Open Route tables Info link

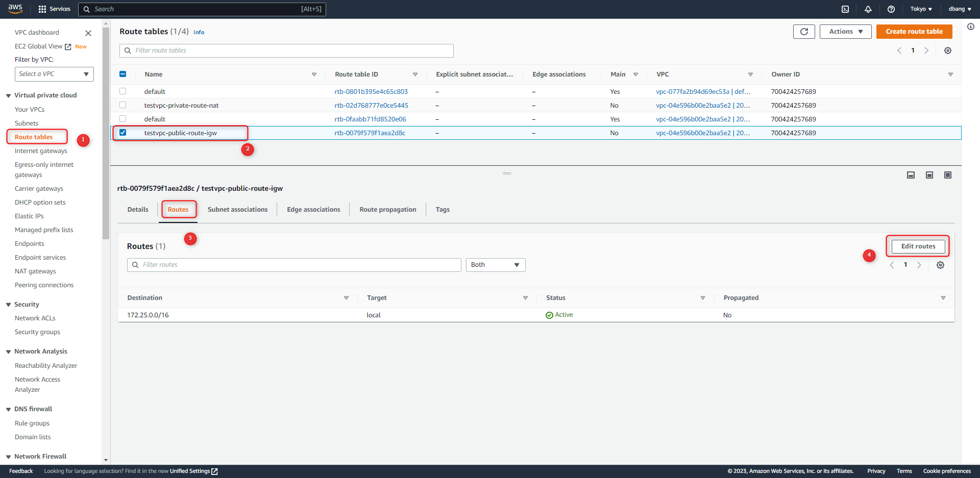click(x=199, y=32)
